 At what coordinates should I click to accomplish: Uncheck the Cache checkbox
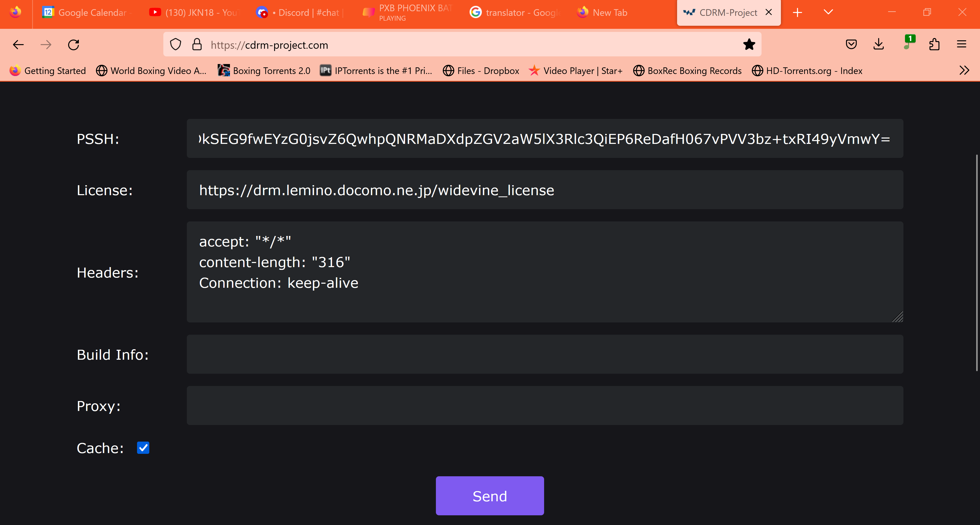tap(143, 447)
